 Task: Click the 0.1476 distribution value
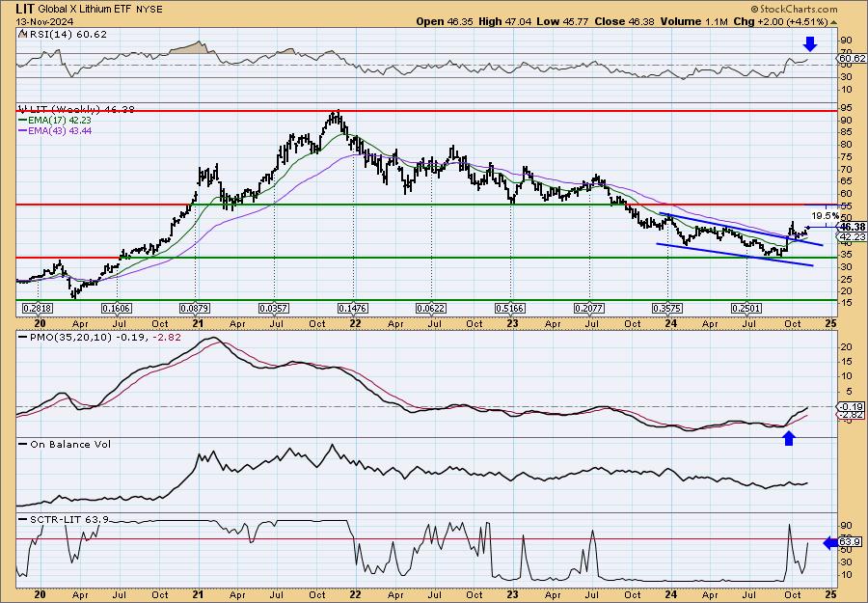pyautogui.click(x=353, y=308)
